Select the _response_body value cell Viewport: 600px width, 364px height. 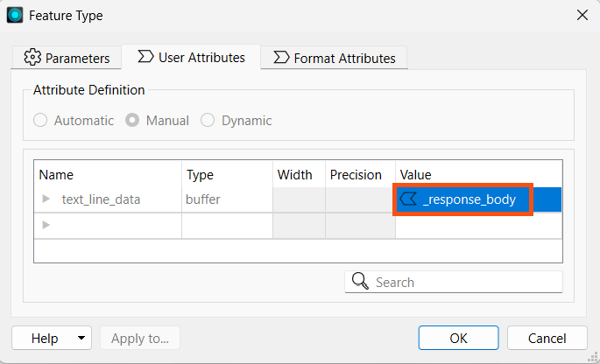tap(479, 199)
